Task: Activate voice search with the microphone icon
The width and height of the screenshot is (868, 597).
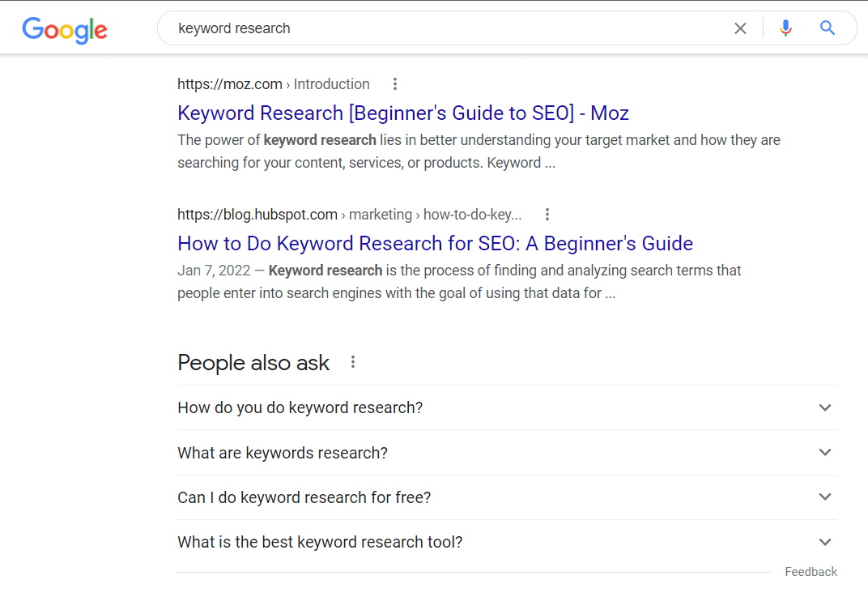Action: click(x=785, y=28)
